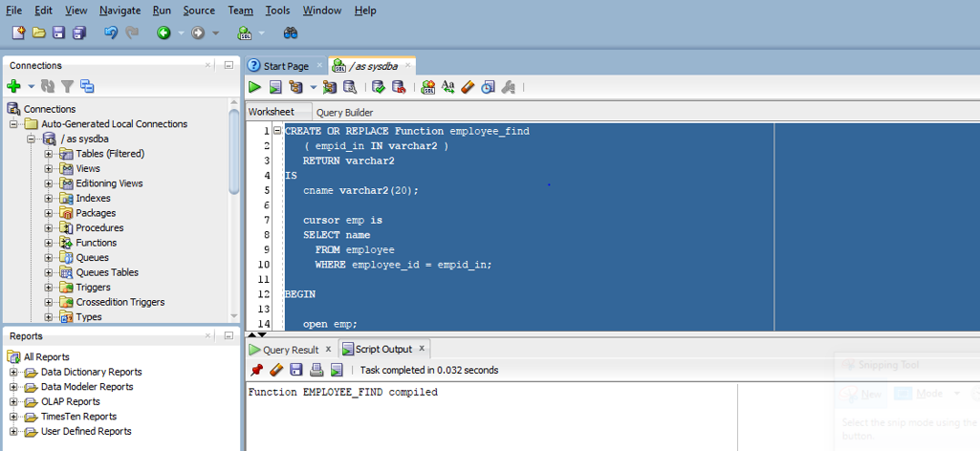Image resolution: width=980 pixels, height=451 pixels.
Task: Click the SQL History clock icon
Action: pyautogui.click(x=488, y=87)
